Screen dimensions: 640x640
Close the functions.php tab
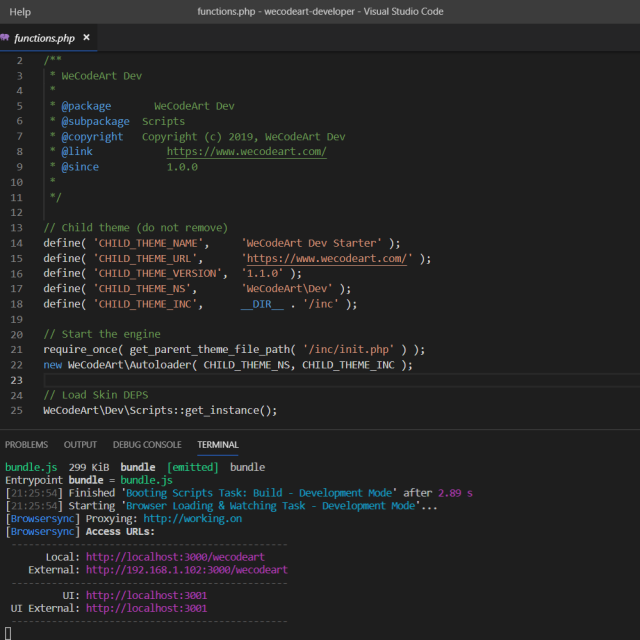coord(86,38)
